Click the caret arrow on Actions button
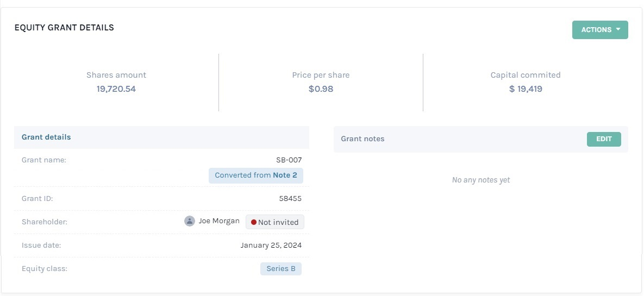This screenshot has width=644, height=296. click(x=618, y=29)
